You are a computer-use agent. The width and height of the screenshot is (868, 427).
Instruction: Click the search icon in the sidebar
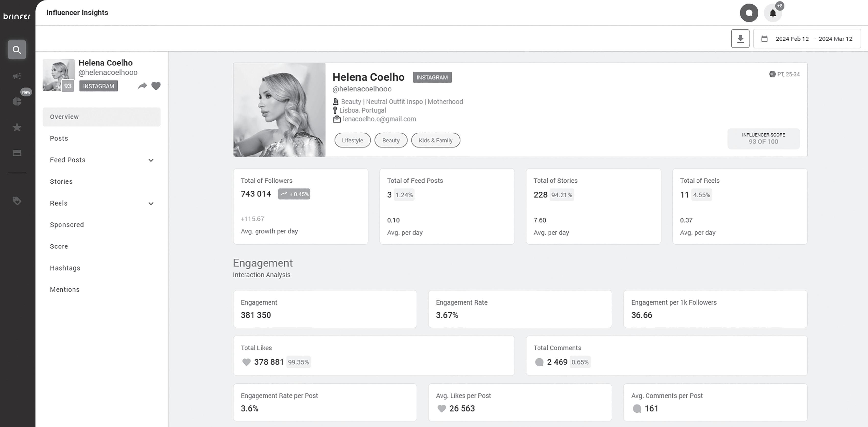tap(17, 50)
